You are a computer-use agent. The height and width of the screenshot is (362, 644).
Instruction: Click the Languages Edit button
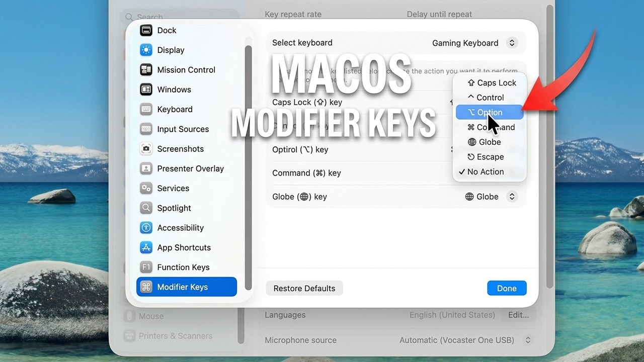point(518,315)
